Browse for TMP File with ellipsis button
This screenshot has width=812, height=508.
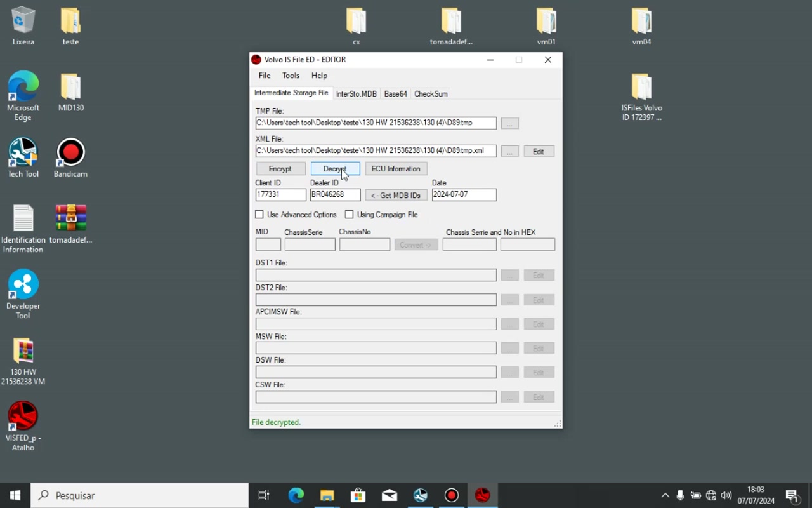pos(509,124)
